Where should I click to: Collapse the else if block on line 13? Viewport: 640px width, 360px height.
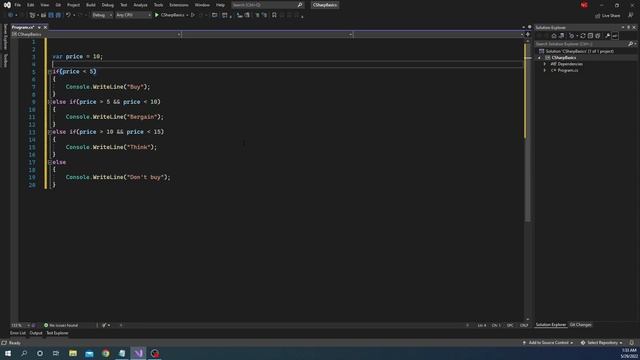click(x=50, y=132)
